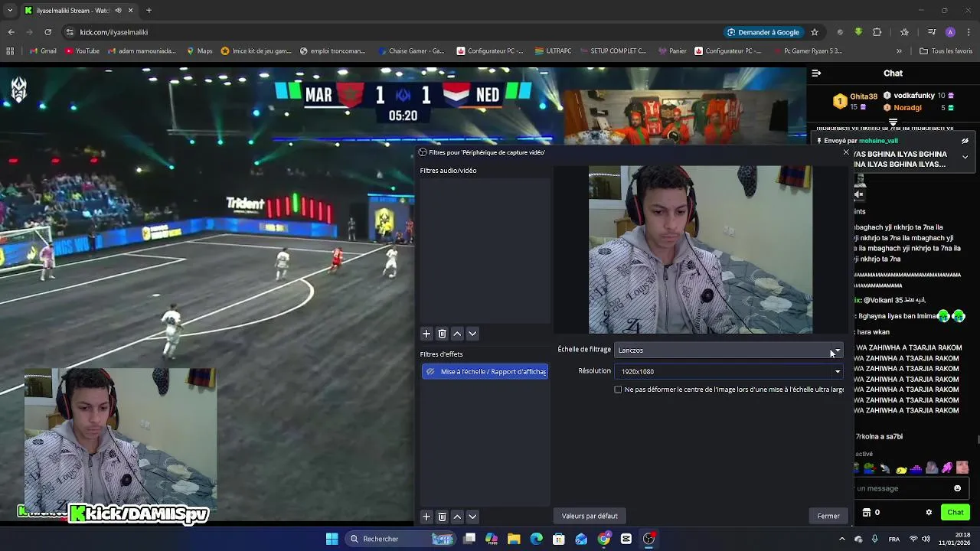Open the purple profile avatar in Chrome
Screen dimensions: 980x551
[950, 32]
